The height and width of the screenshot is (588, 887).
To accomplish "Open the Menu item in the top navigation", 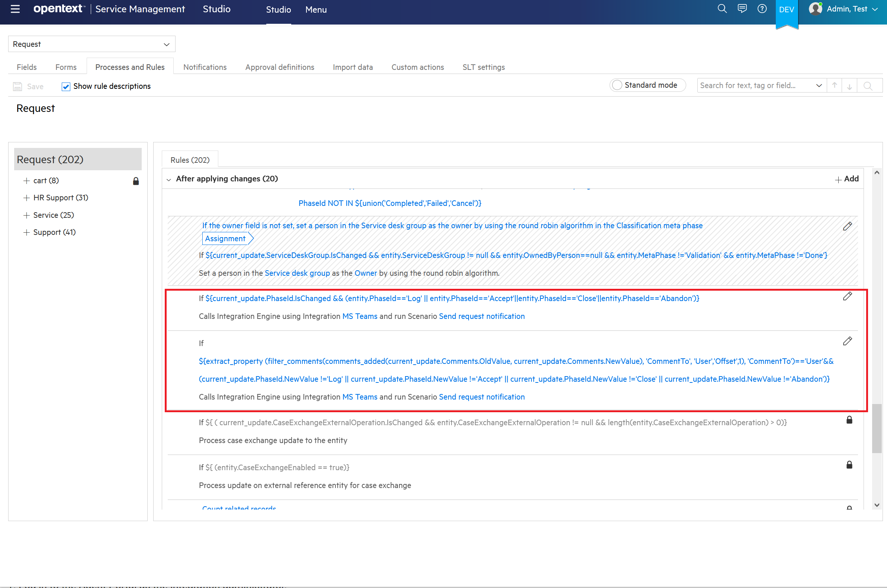I will (x=315, y=9).
